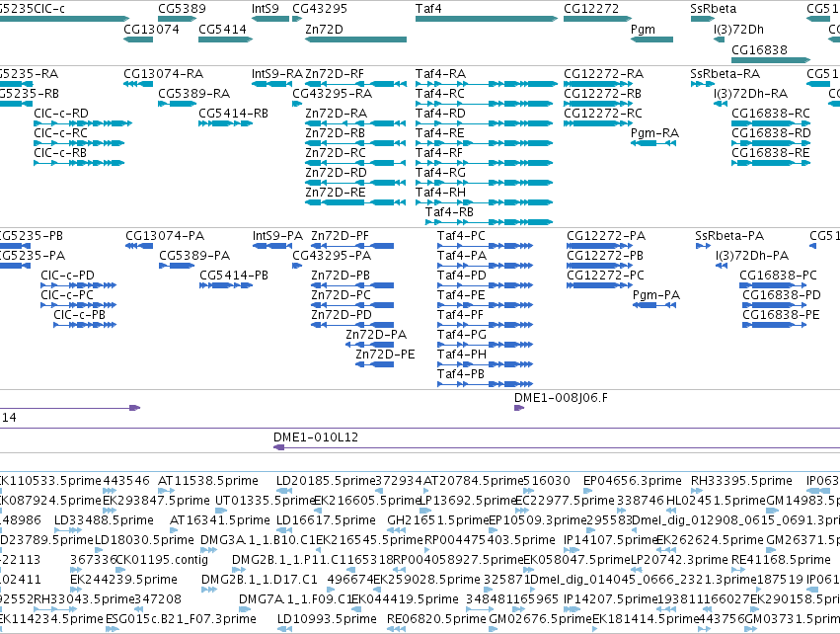Open transcript CG5414-RB

click(225, 123)
